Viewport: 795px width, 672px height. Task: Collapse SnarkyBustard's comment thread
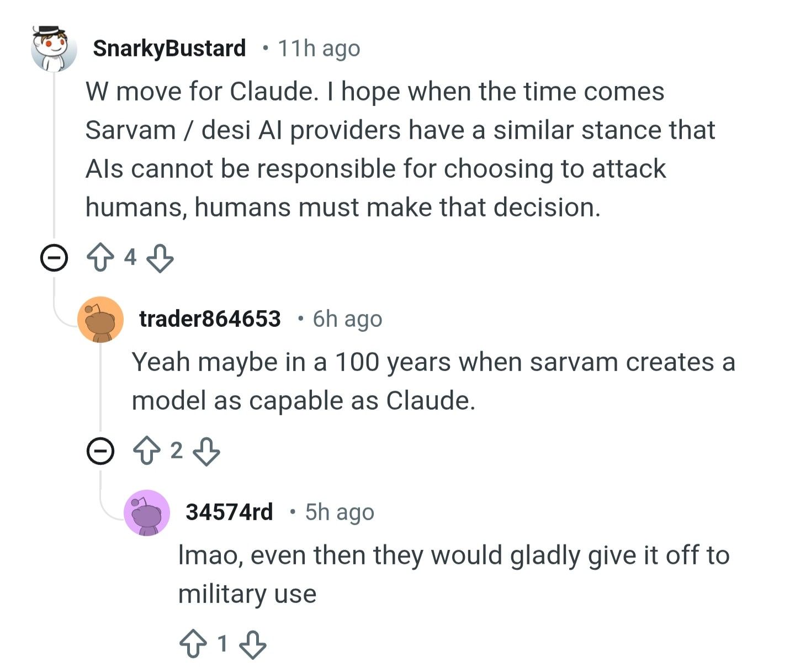[54, 258]
